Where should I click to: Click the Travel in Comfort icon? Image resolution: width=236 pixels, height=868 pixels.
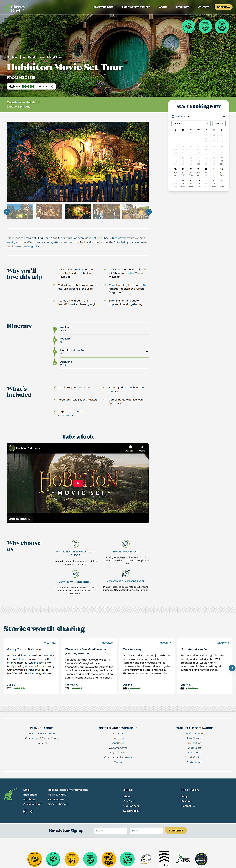point(126,544)
